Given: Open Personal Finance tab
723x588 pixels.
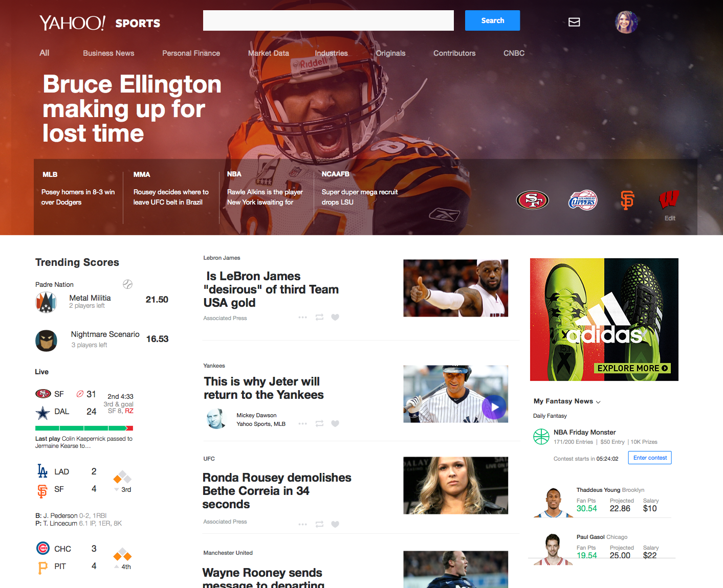Looking at the screenshot, I should pyautogui.click(x=191, y=53).
